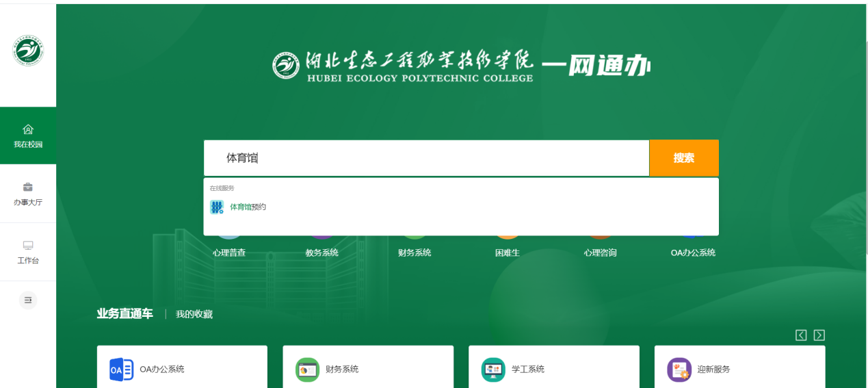Viewport: 868px width, 388px height.
Task: Click the previous arrow for service cards
Action: (x=801, y=335)
